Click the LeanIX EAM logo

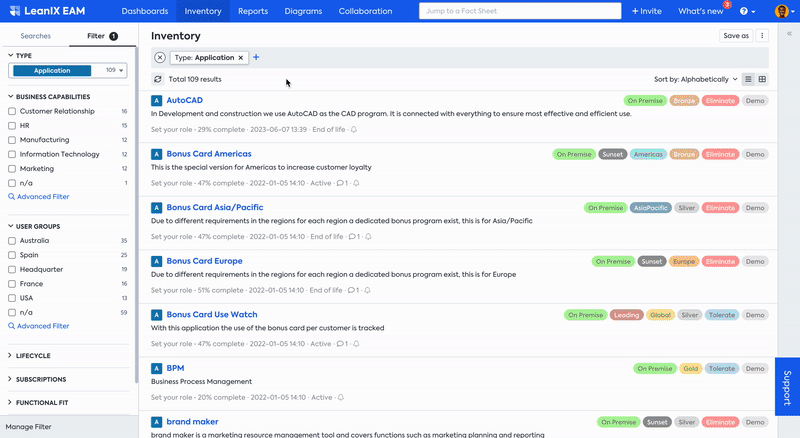47,11
